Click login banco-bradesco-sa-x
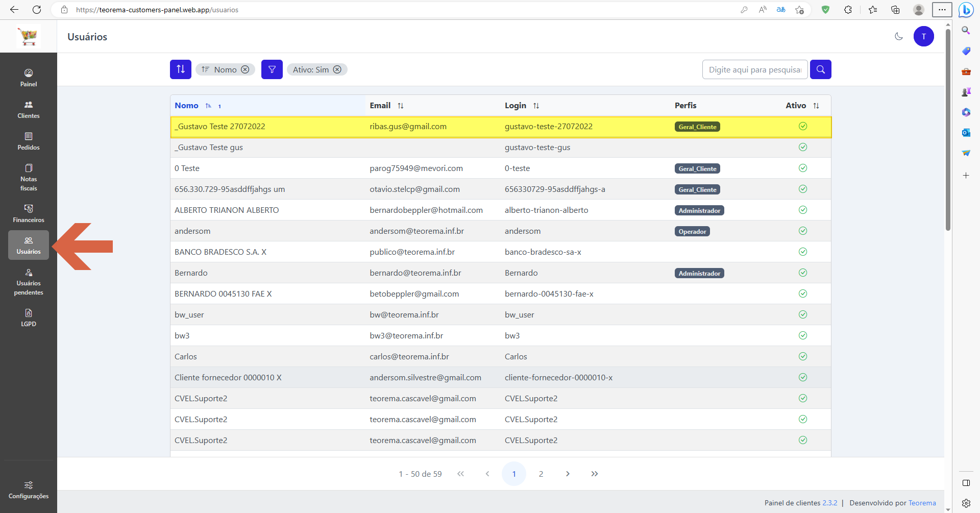 pos(543,252)
